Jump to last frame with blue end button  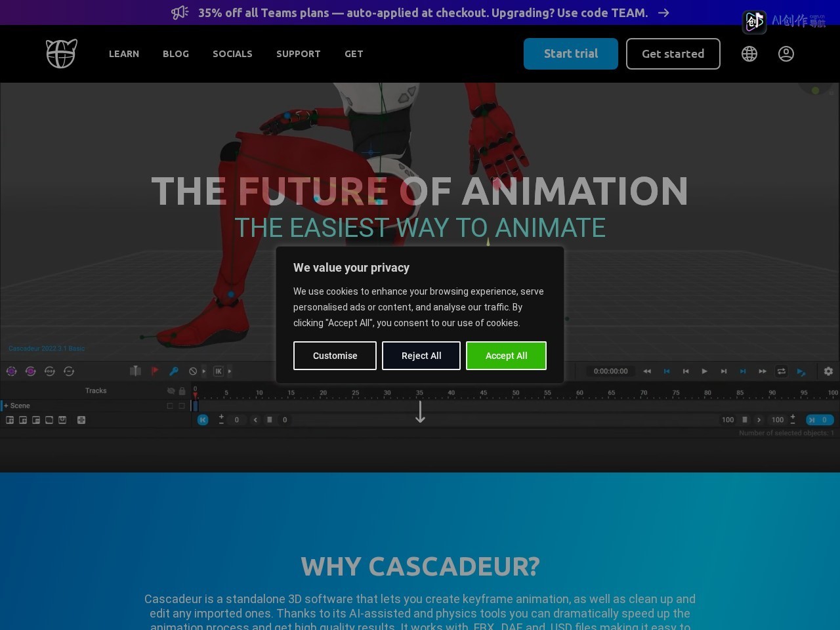743,371
